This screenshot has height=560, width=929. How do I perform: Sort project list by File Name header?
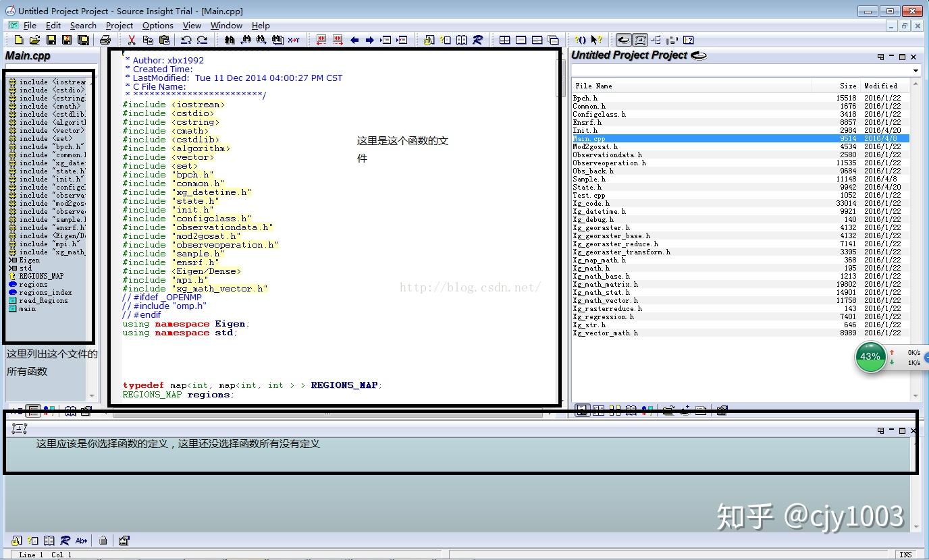[x=691, y=86]
